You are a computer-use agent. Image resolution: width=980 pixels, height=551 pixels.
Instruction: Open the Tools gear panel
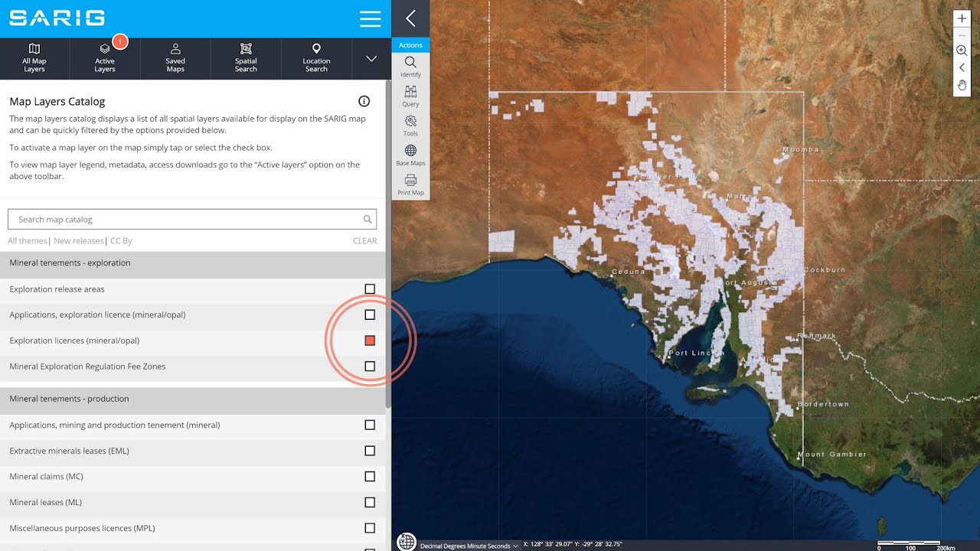(x=410, y=126)
